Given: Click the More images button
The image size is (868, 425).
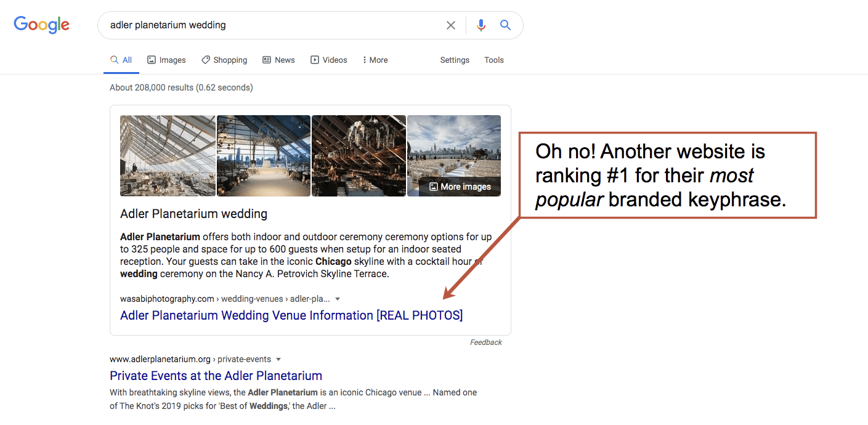Looking at the screenshot, I should (460, 187).
